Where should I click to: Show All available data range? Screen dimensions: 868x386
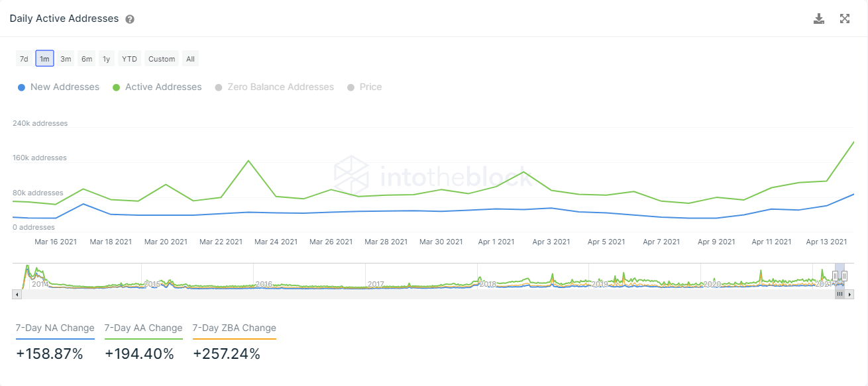point(190,59)
